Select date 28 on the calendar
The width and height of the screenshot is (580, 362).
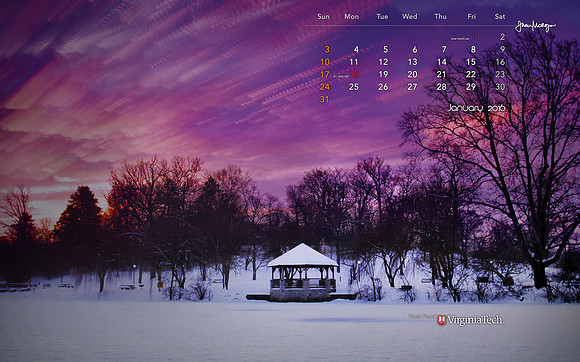[442, 87]
